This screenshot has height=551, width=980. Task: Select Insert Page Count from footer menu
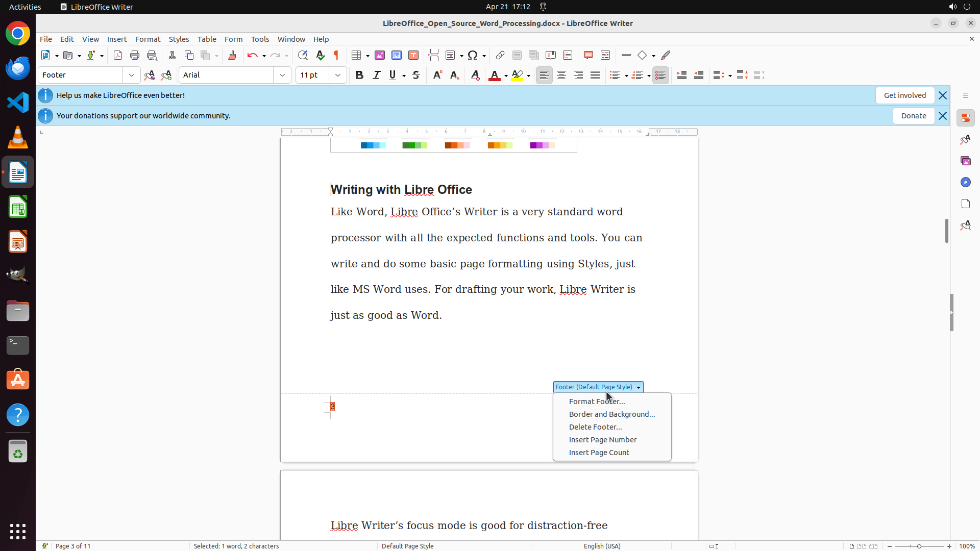599,453
